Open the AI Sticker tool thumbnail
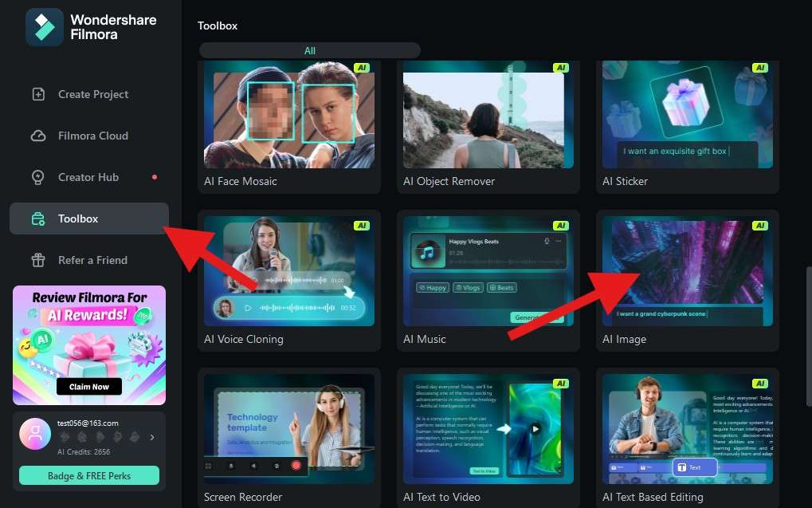812x508 pixels. 688,115
